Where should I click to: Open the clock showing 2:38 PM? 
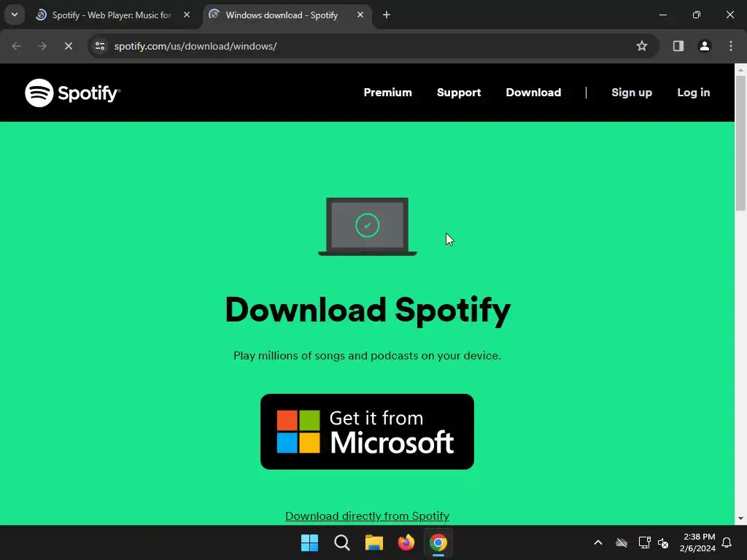[x=697, y=542]
